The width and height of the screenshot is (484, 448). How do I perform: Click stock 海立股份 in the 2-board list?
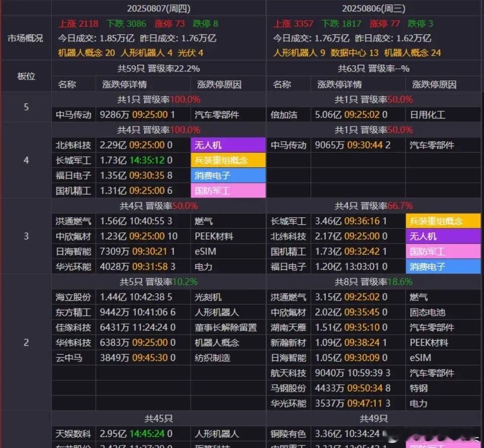pos(73,297)
